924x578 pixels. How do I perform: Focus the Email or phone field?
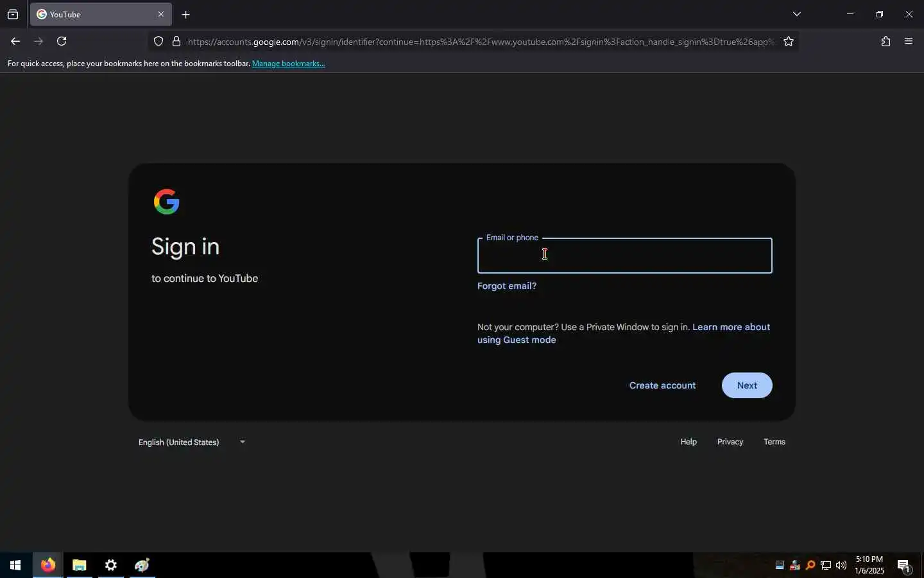tap(624, 256)
